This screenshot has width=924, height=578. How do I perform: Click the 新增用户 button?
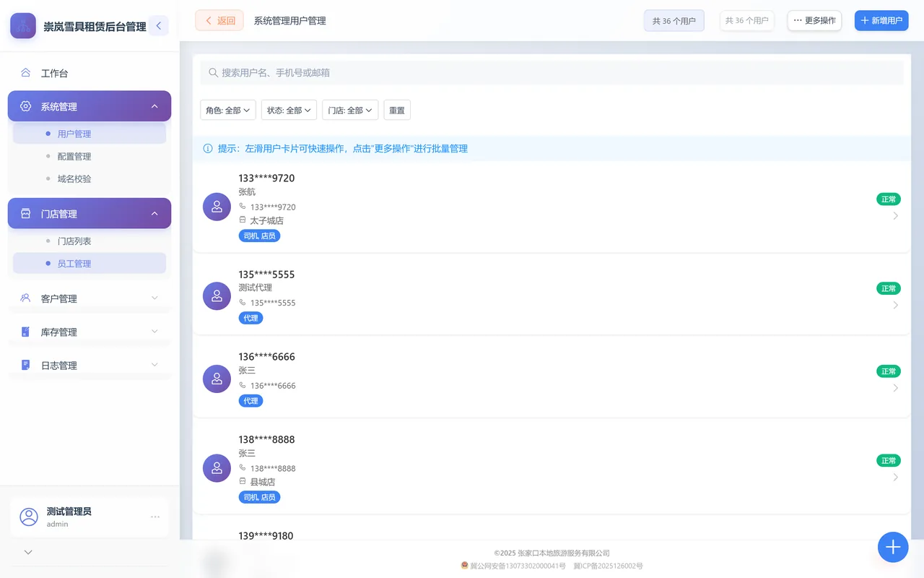pyautogui.click(x=881, y=20)
